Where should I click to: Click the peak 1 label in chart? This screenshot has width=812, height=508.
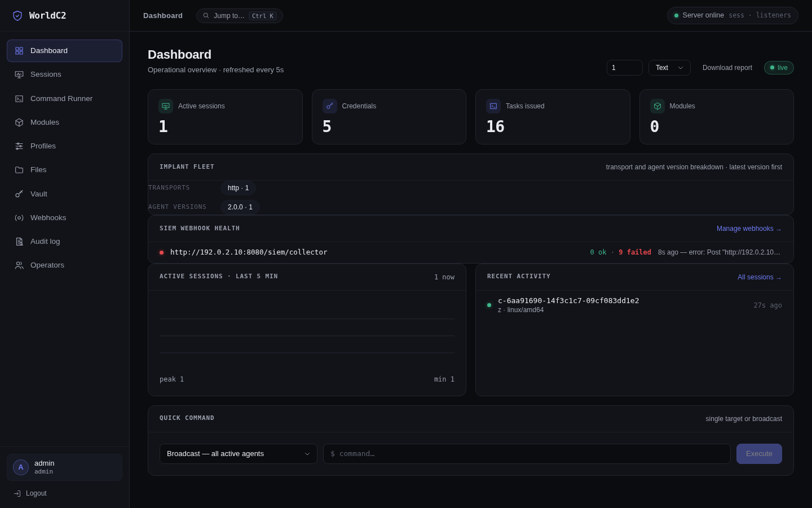[x=171, y=379]
